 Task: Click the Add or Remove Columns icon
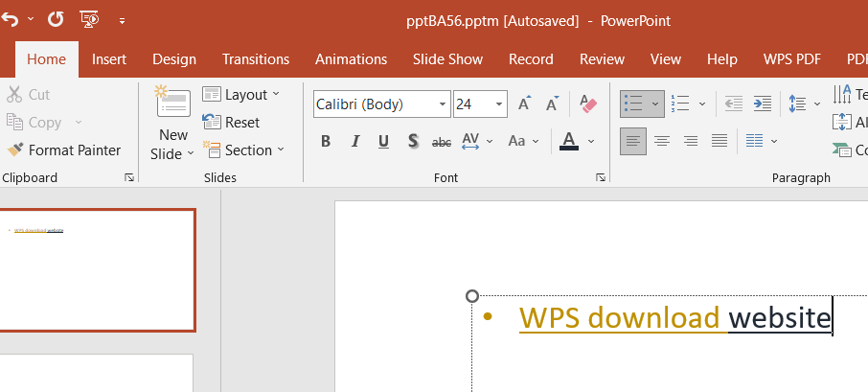(755, 141)
